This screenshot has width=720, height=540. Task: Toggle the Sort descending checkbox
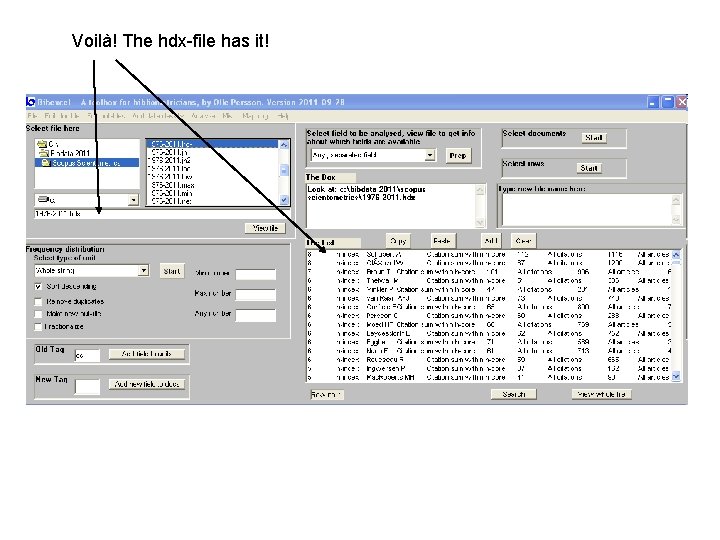point(38,287)
